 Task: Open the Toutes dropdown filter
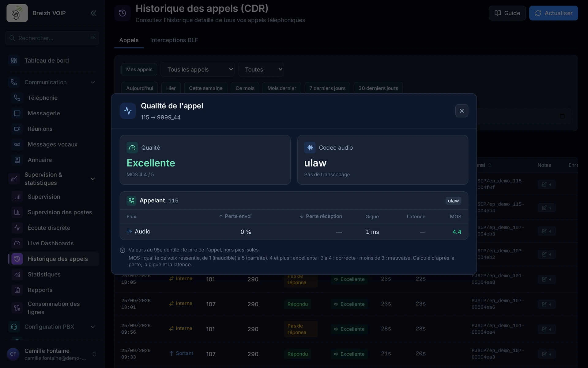point(261,69)
